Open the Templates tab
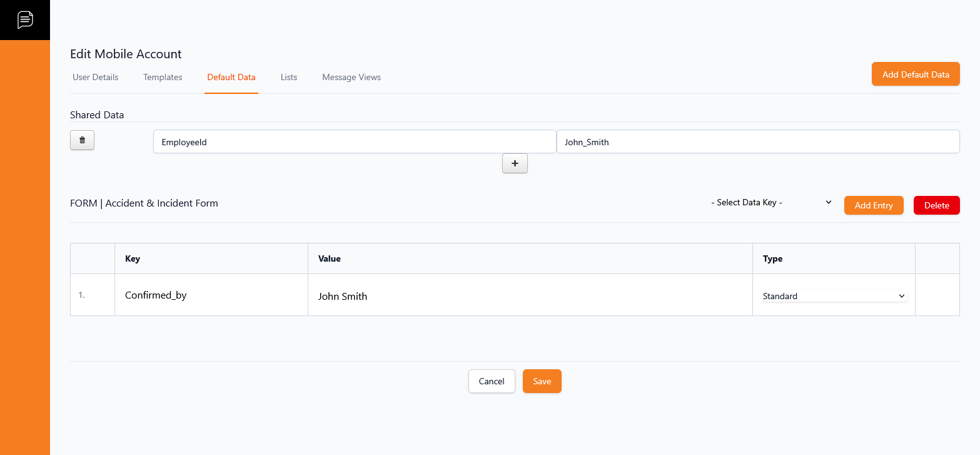 (x=163, y=77)
